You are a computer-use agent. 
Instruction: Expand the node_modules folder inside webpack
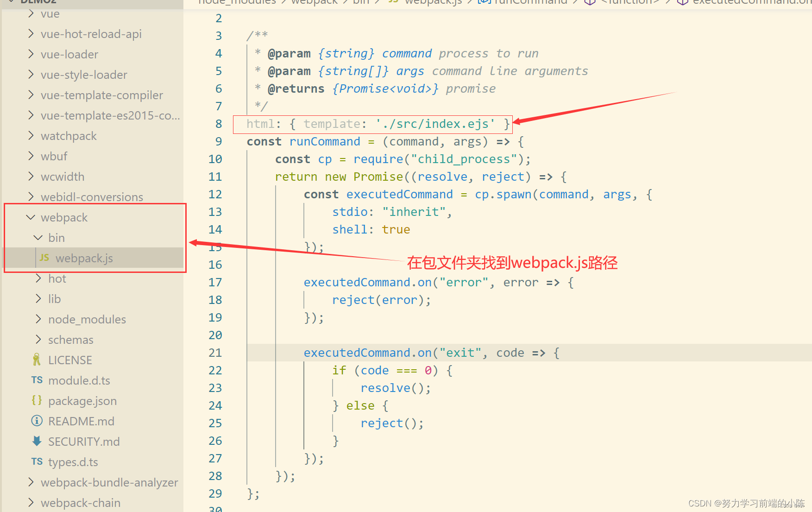(38, 319)
